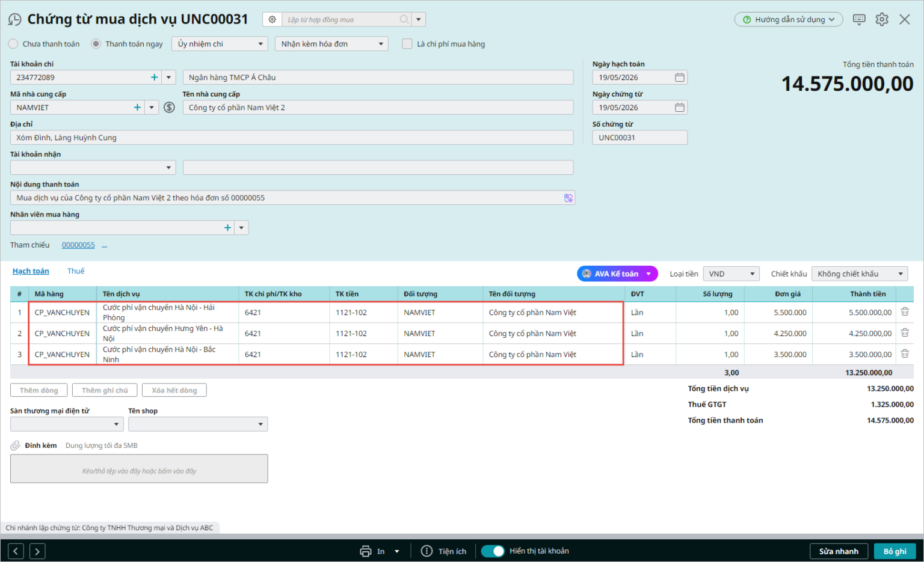Open Tiện ích utilities menu

pos(444,551)
